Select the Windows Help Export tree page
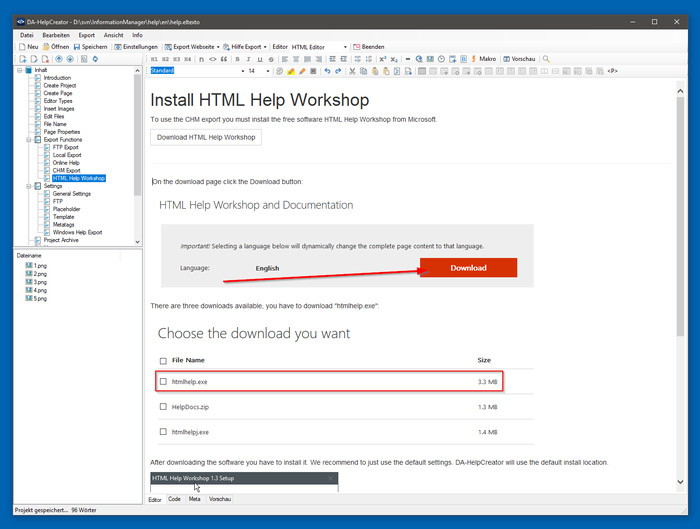Screen dimensions: 700x529 pos(77,233)
